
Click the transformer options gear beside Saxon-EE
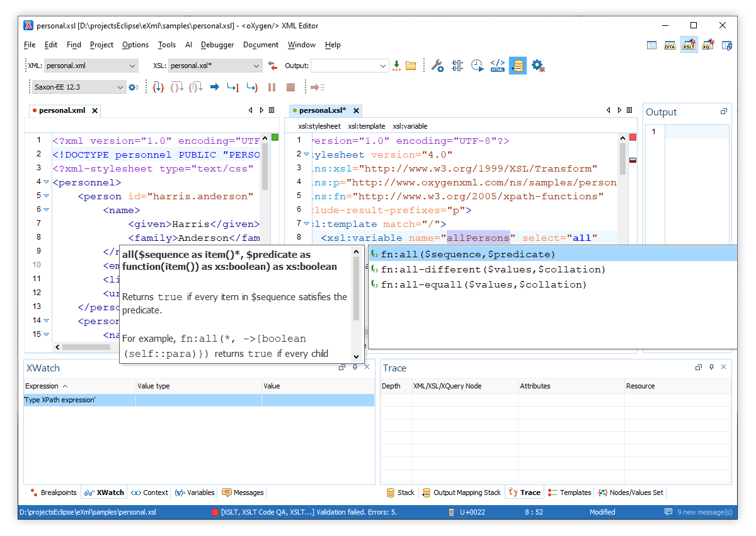pyautogui.click(x=133, y=87)
